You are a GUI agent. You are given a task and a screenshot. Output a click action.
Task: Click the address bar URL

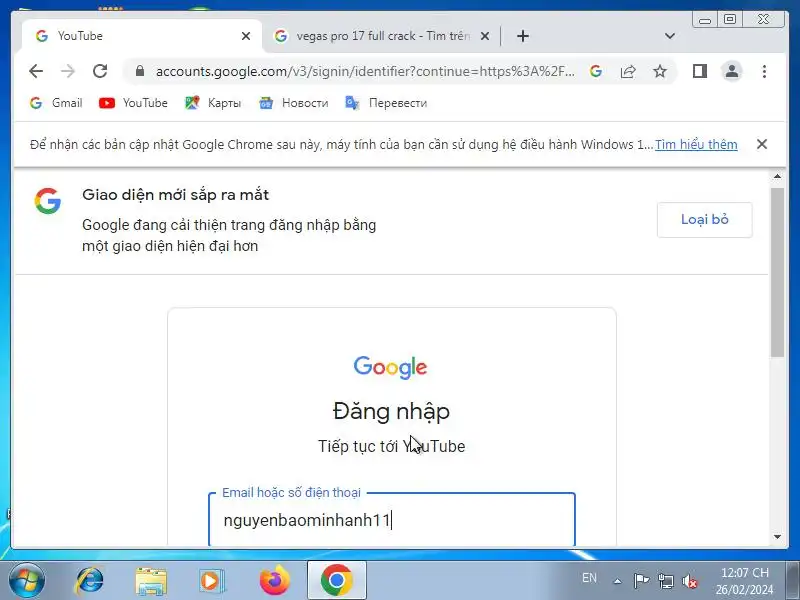click(x=365, y=71)
